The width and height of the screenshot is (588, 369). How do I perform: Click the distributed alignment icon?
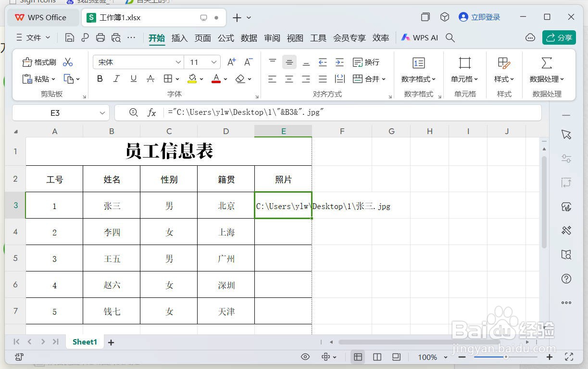tap(339, 79)
